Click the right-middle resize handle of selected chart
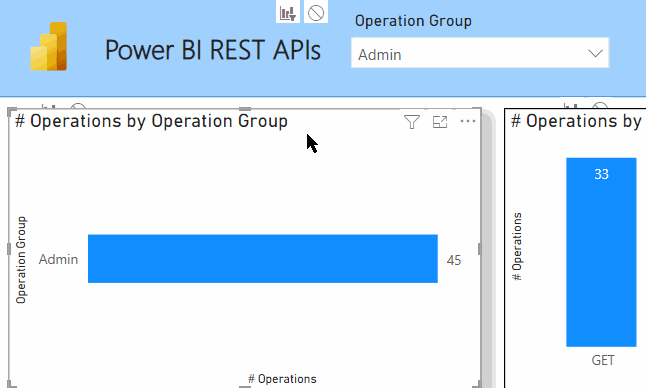This screenshot has height=388, width=646. coord(479,249)
